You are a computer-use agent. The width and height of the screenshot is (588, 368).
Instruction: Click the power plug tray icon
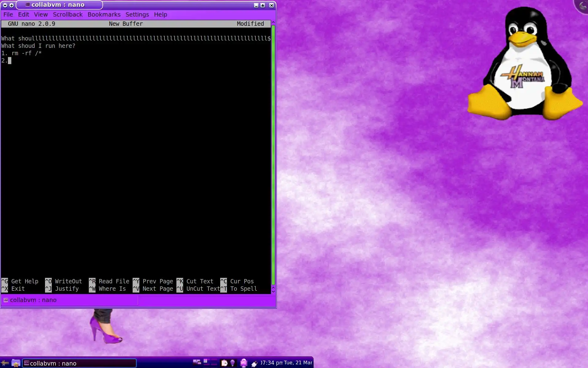254,363
